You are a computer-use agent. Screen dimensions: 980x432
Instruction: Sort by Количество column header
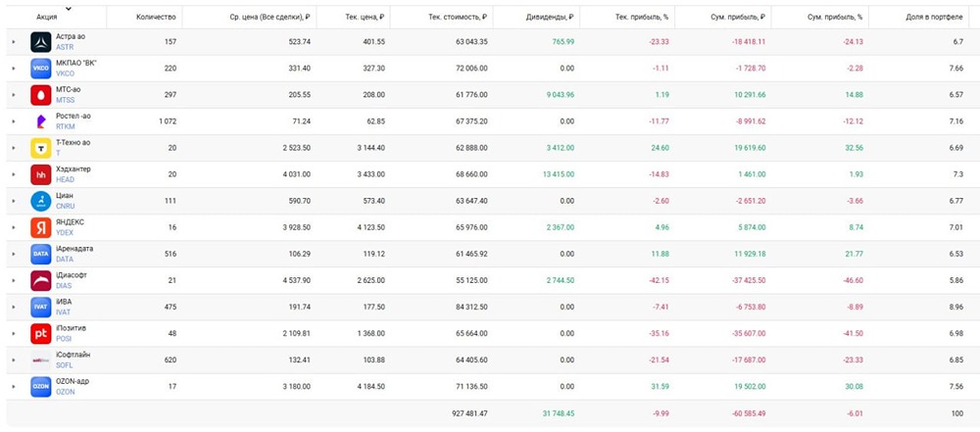pyautogui.click(x=156, y=18)
